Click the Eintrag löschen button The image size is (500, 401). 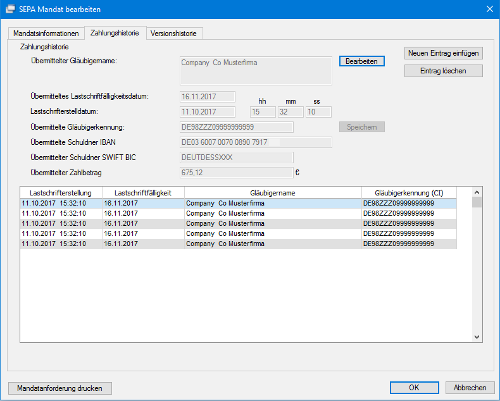(443, 71)
